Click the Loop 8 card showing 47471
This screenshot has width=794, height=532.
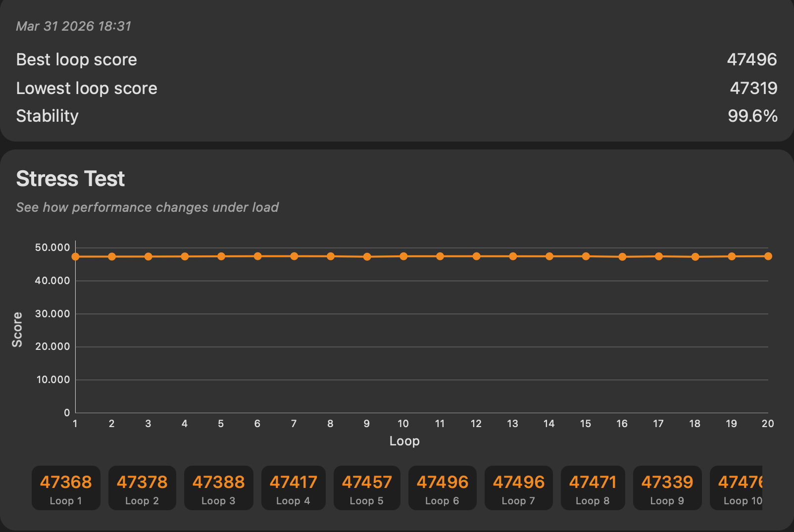coord(593,488)
